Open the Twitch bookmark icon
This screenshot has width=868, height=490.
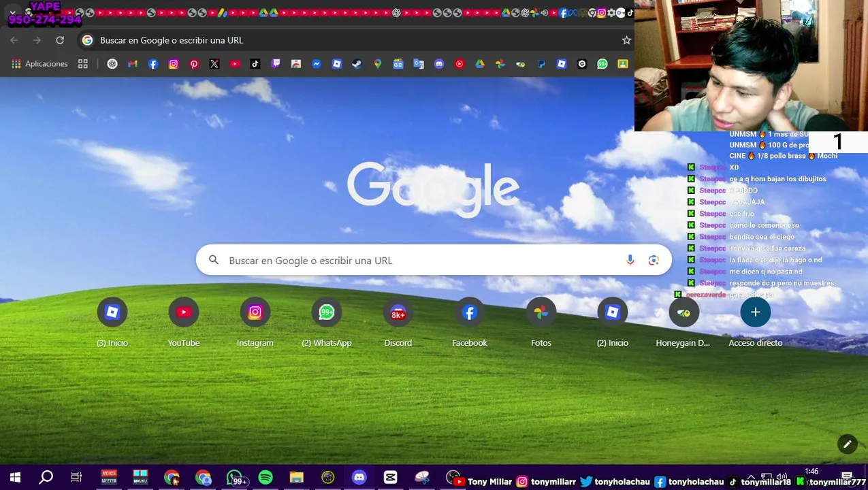[276, 64]
